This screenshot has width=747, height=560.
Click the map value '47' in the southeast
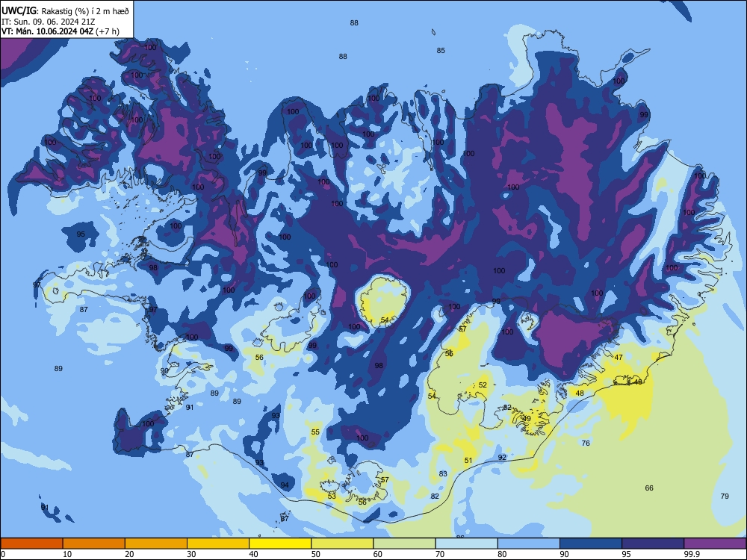coord(619,357)
